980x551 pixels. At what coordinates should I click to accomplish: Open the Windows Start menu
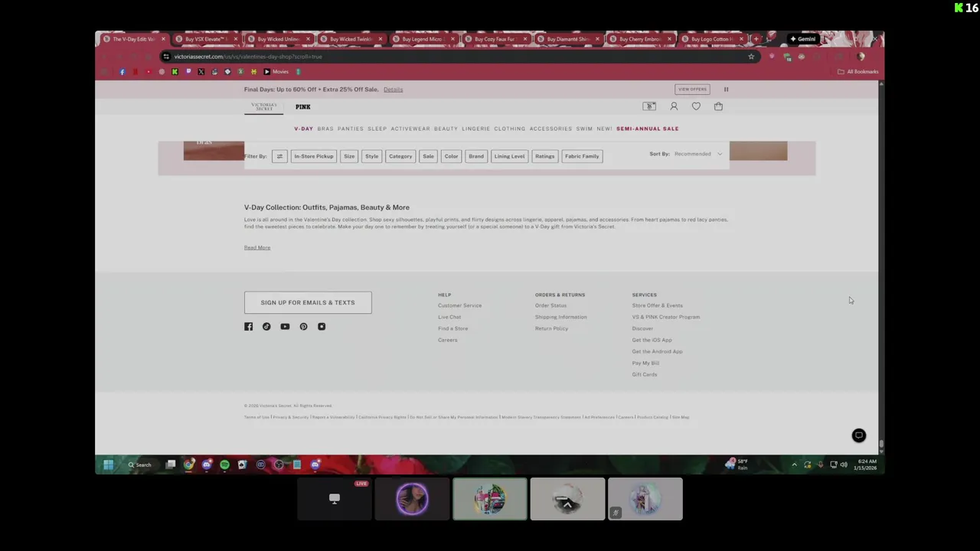pos(108,465)
